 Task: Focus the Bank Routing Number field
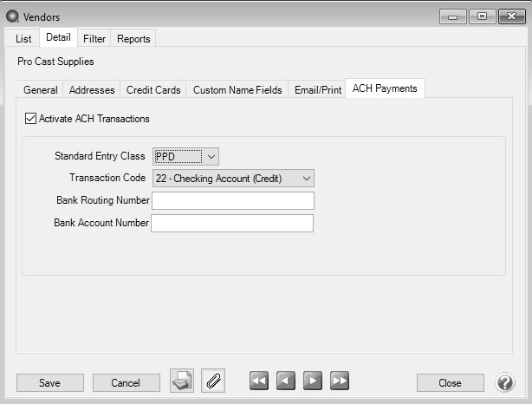click(232, 200)
